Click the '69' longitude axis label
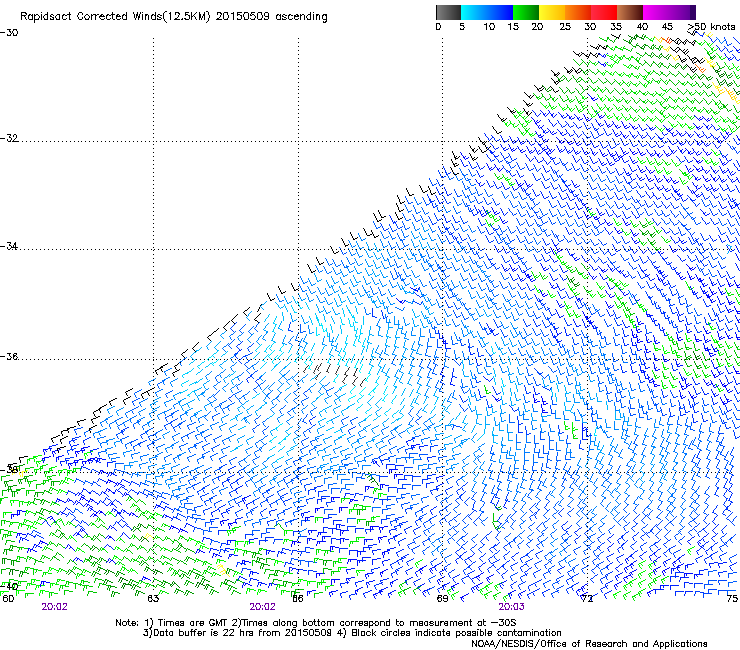740x650 pixels. pos(442,599)
